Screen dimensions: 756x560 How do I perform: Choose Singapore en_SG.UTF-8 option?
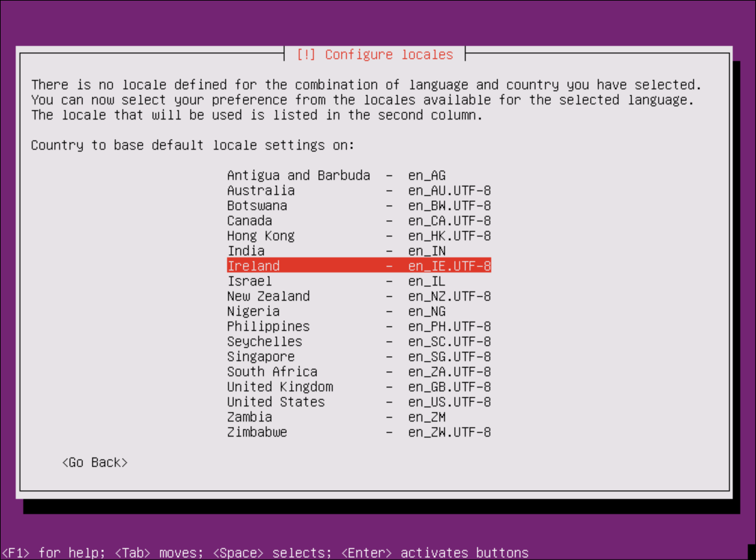click(x=359, y=357)
